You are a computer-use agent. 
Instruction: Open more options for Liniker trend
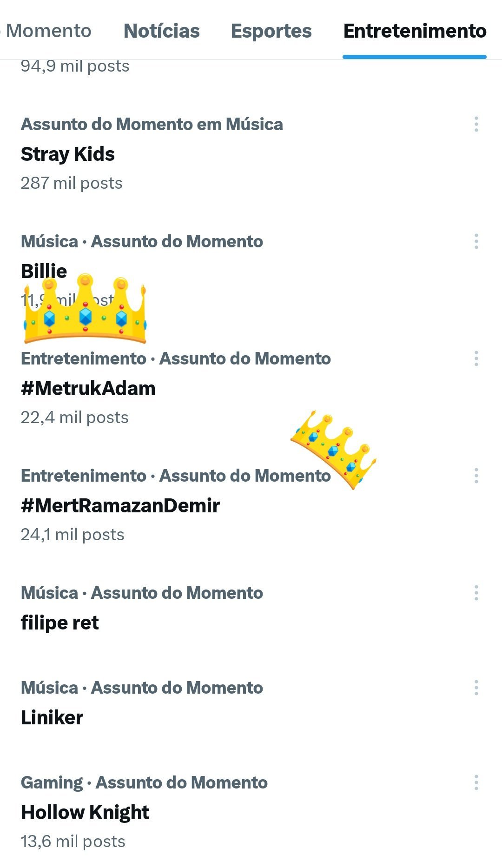point(476,688)
